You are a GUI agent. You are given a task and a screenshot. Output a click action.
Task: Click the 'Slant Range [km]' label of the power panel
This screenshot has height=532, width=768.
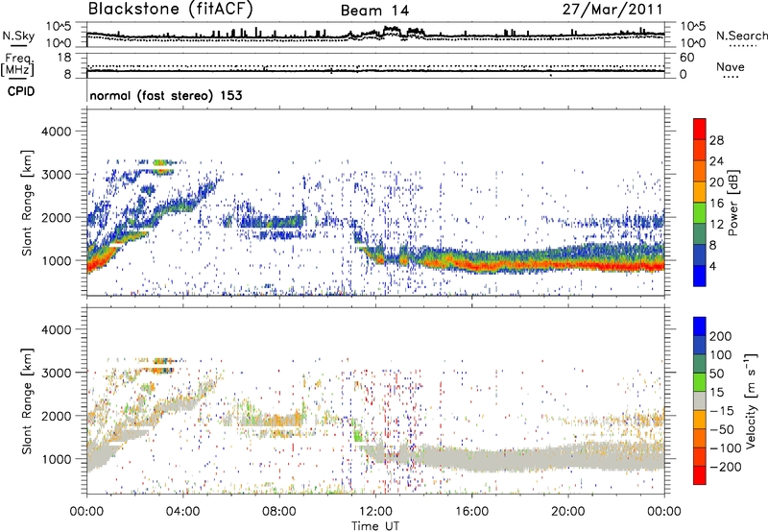click(x=27, y=203)
